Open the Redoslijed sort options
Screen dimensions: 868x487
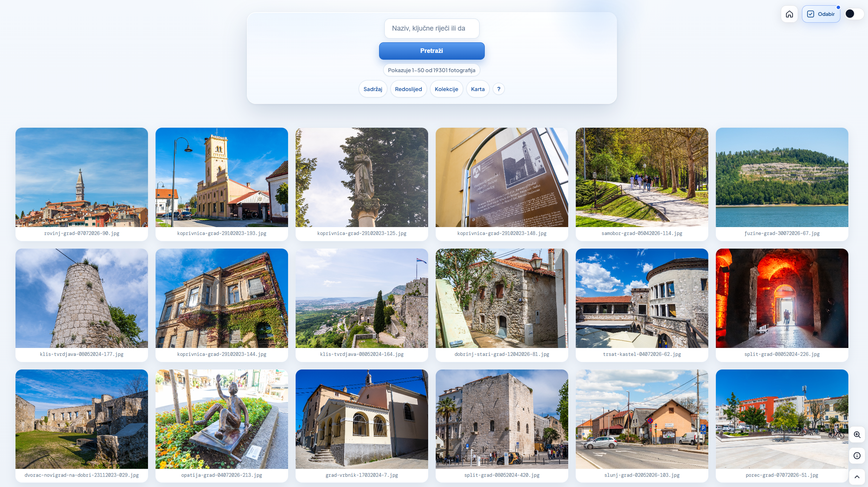tap(408, 89)
